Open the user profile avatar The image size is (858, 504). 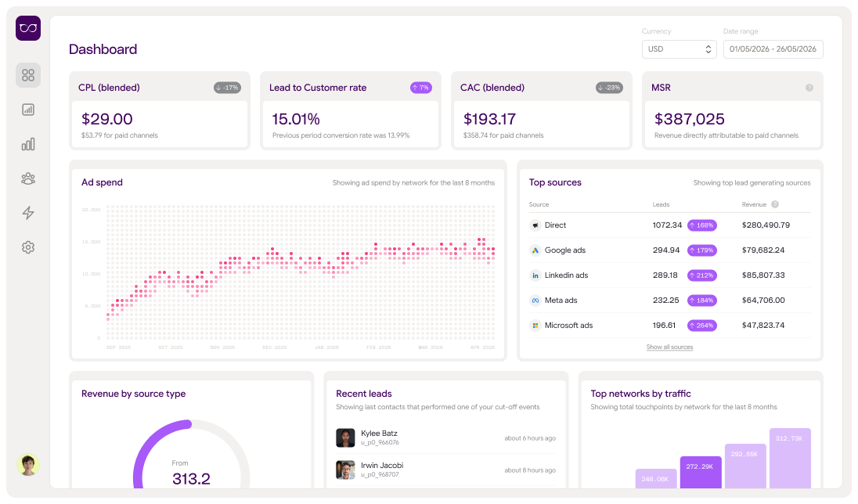coord(28,465)
